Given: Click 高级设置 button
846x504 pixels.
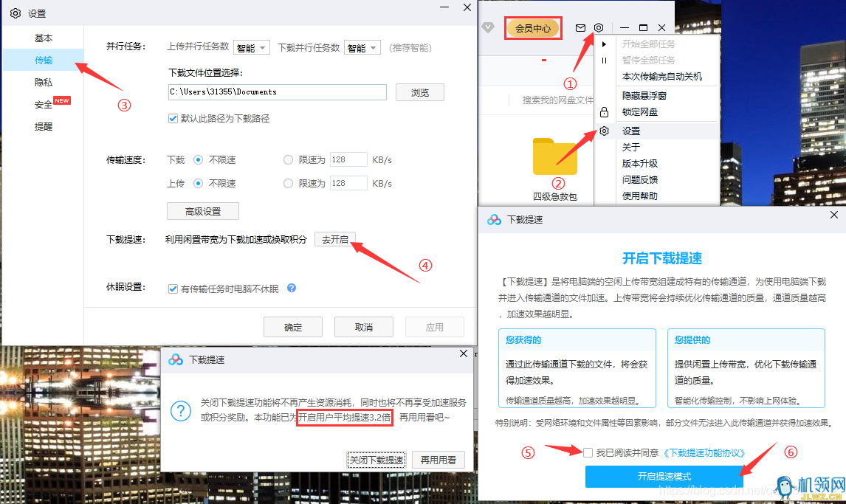Looking at the screenshot, I should tap(203, 211).
